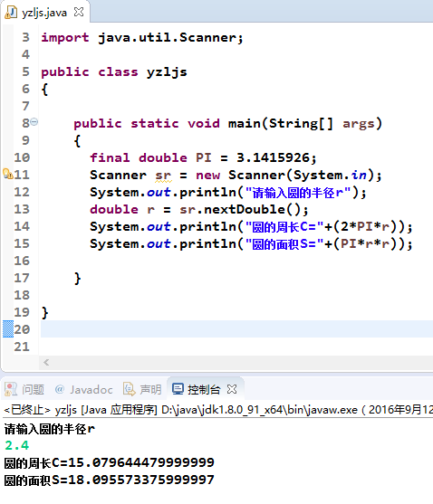The width and height of the screenshot is (433, 504).
Task: Select the yzljs.java editor tab
Action: tap(44, 13)
